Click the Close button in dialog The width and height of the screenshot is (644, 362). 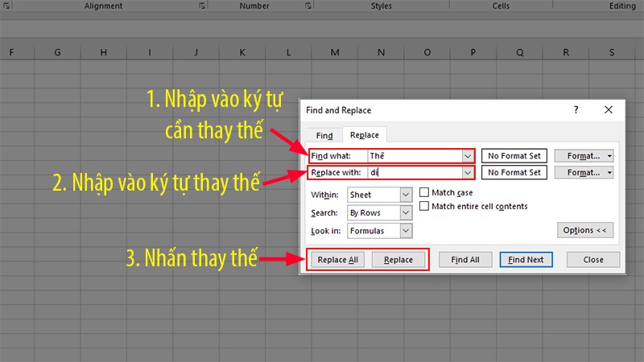[593, 260]
